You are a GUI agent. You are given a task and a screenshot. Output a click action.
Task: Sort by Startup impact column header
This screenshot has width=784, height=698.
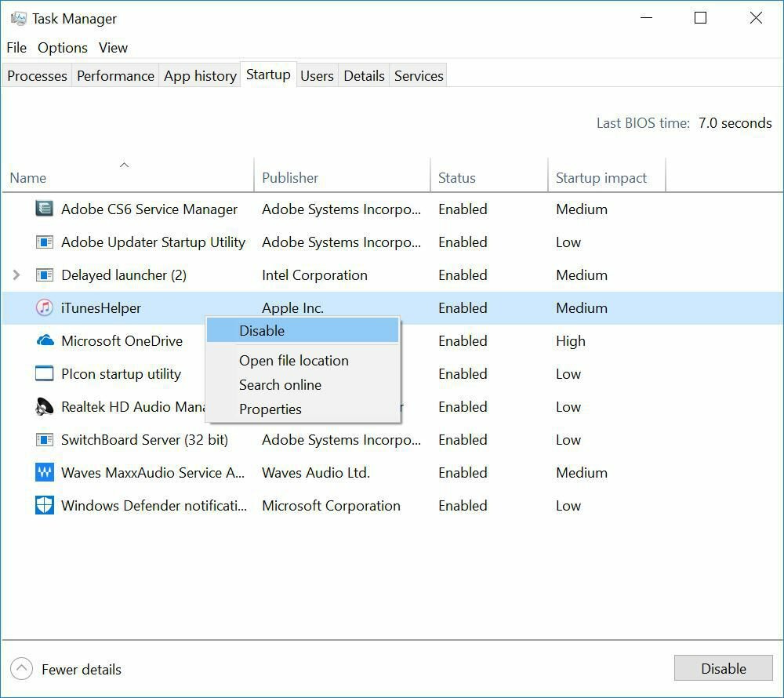pyautogui.click(x=601, y=178)
